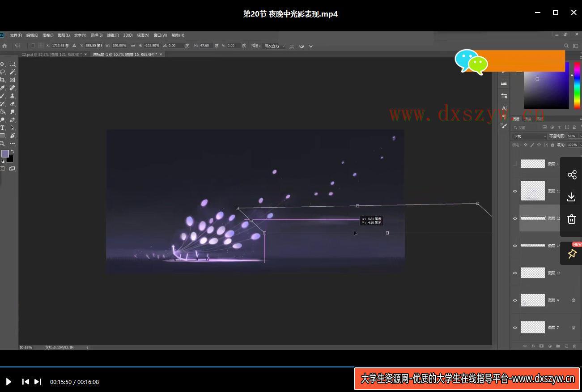Select the Crop tool
The height and width of the screenshot is (392, 582).
click(x=3, y=80)
